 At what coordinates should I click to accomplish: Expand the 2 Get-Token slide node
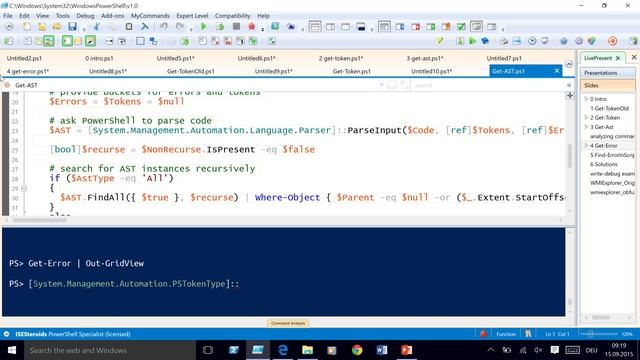[586, 118]
